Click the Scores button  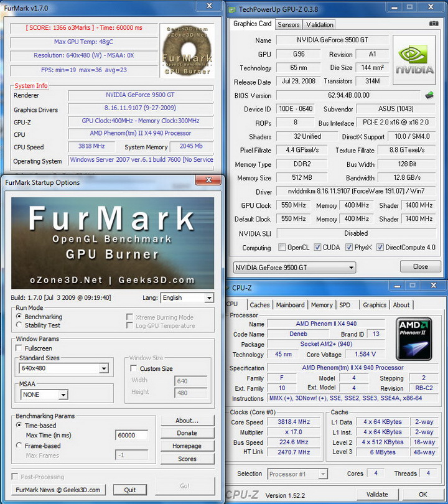coord(187,459)
